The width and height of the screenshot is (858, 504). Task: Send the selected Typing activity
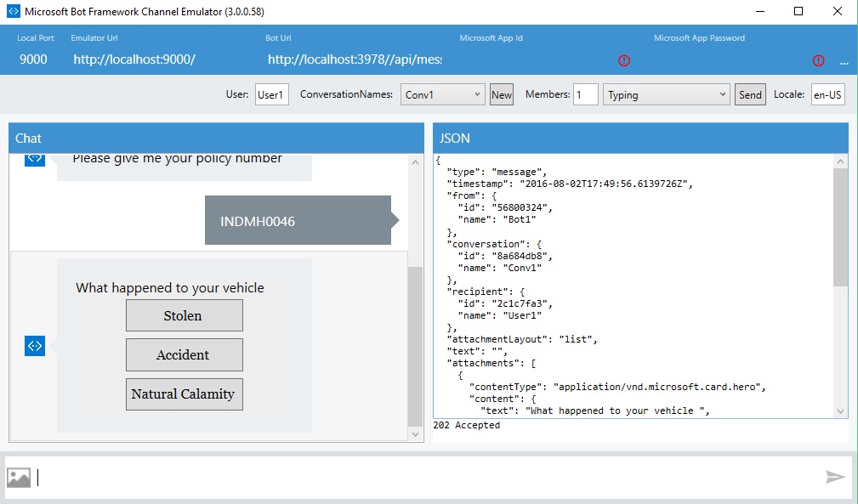[x=750, y=94]
